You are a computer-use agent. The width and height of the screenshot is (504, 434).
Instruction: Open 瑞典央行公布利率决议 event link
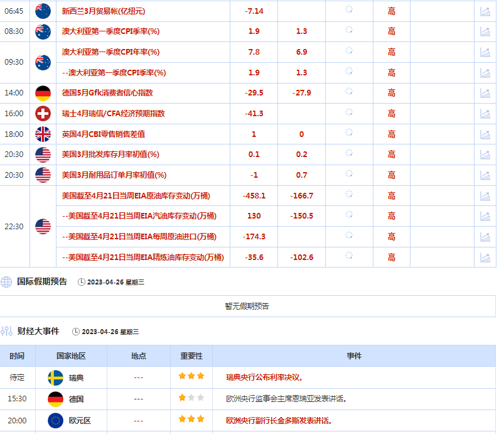click(x=265, y=377)
